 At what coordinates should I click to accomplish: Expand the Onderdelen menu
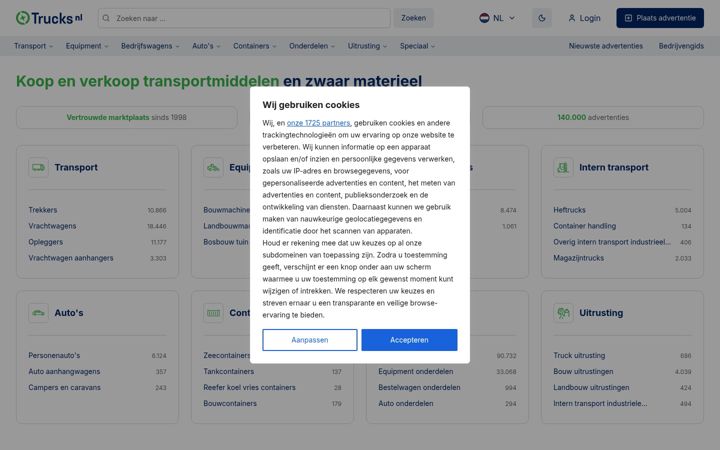click(312, 46)
